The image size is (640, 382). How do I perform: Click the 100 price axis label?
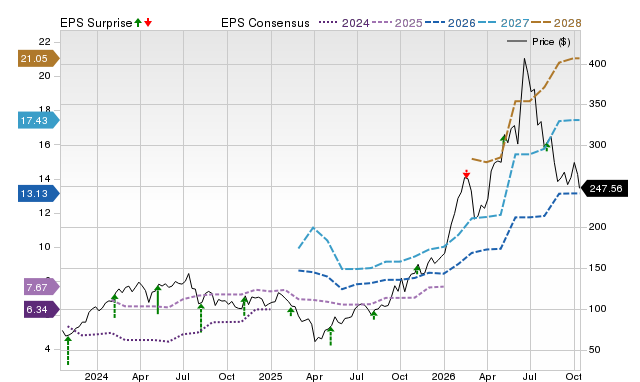(x=598, y=309)
